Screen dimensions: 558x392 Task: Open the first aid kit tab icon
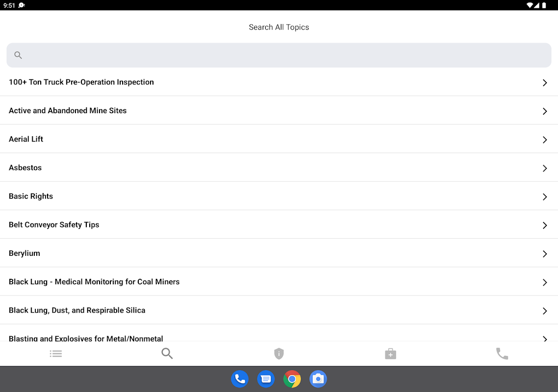click(390, 354)
